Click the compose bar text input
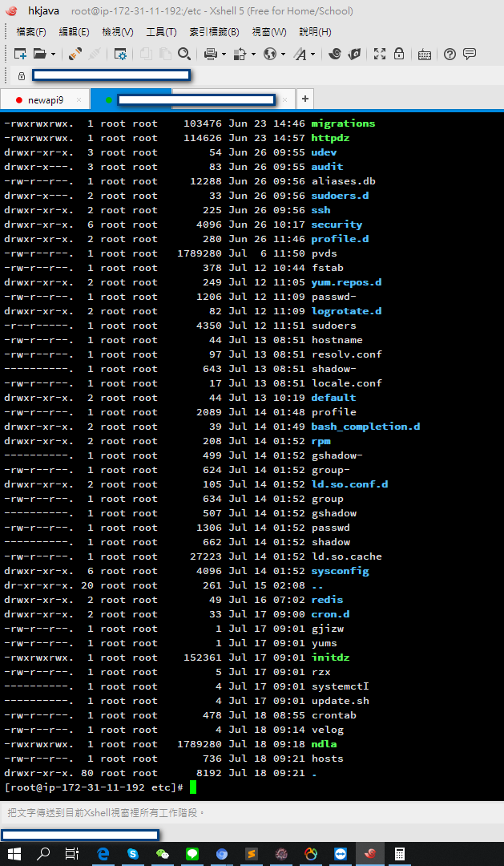 (x=252, y=813)
